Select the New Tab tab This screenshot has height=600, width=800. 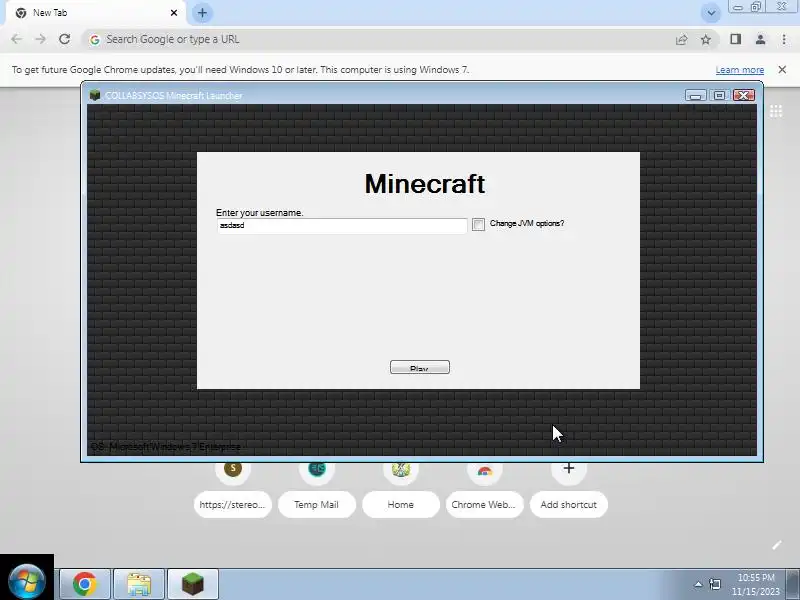pyautogui.click(x=94, y=13)
